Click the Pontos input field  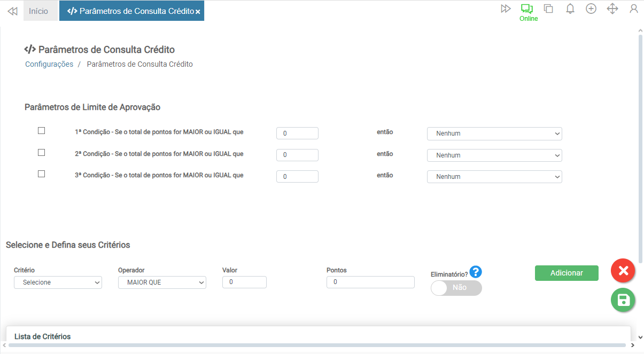coord(370,282)
